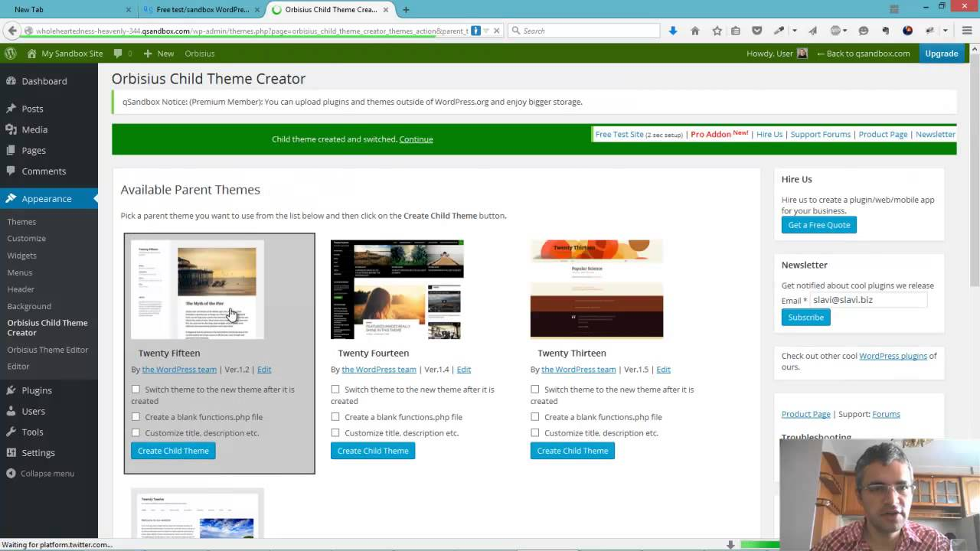Click the home icon in the Firefox toolbar
This screenshot has width=980, height=551.
(694, 31)
